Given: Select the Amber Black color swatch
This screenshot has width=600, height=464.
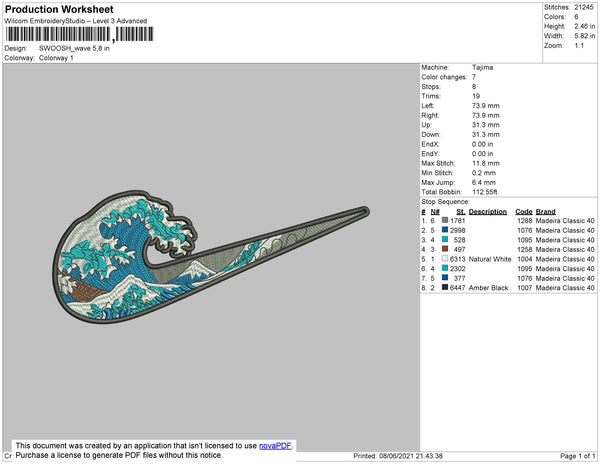Looking at the screenshot, I should (x=445, y=287).
